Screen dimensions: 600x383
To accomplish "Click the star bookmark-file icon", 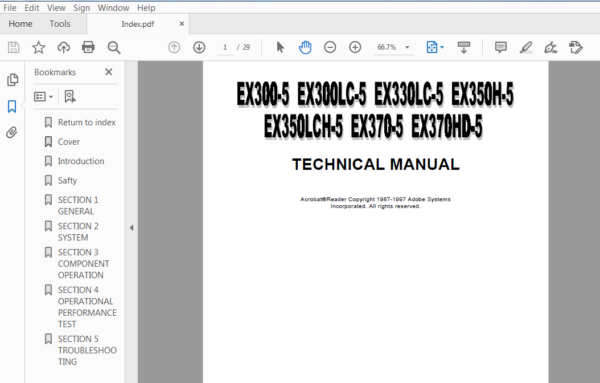I will coord(38,47).
